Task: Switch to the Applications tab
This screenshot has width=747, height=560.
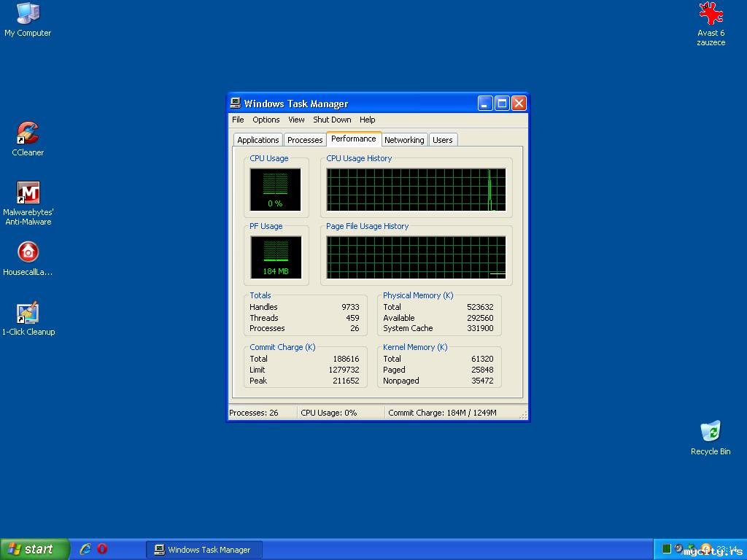Action: tap(258, 139)
